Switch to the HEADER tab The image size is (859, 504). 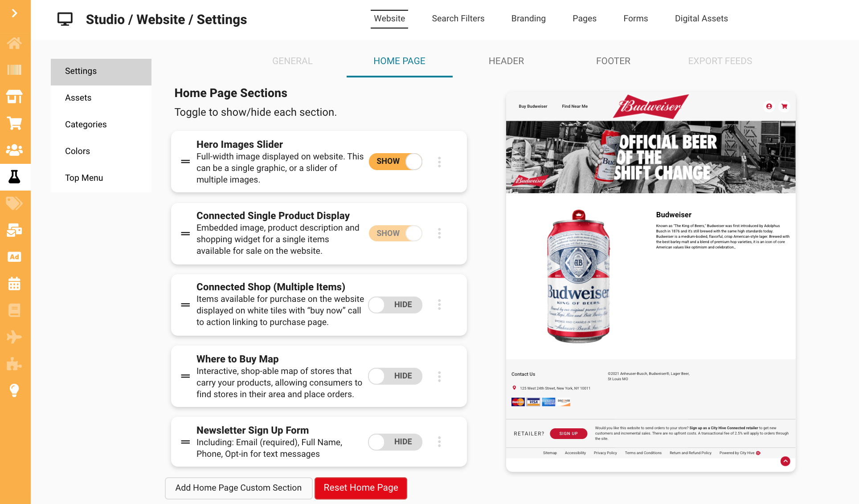click(x=506, y=61)
